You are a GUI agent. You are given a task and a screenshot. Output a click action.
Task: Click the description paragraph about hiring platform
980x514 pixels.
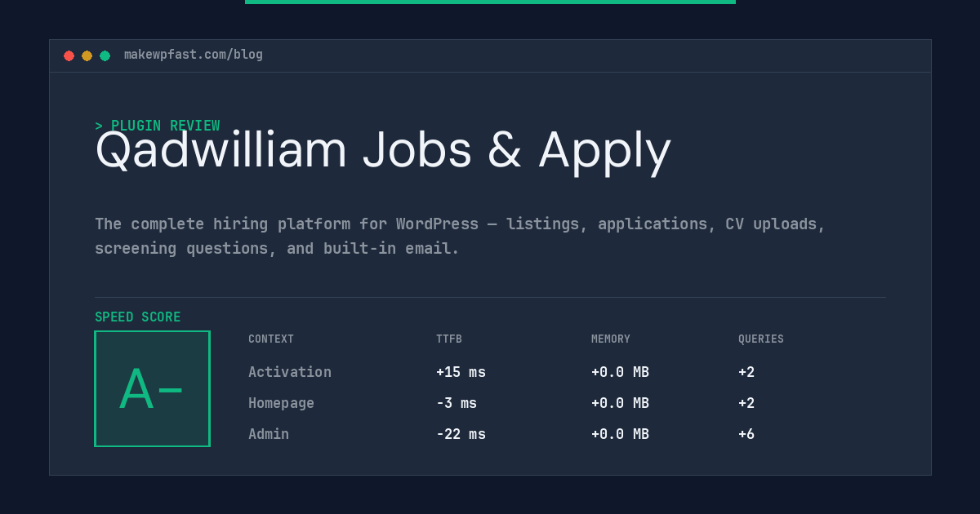pyautogui.click(x=460, y=236)
